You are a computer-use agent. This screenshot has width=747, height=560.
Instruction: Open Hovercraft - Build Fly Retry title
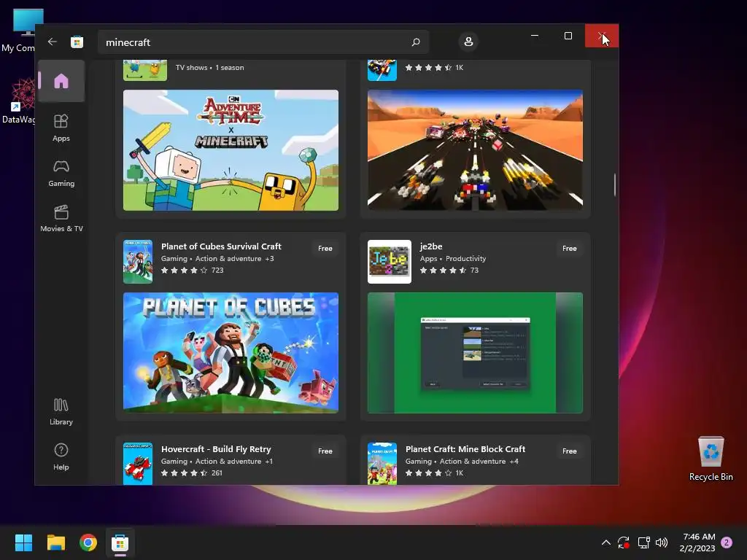[216, 449]
